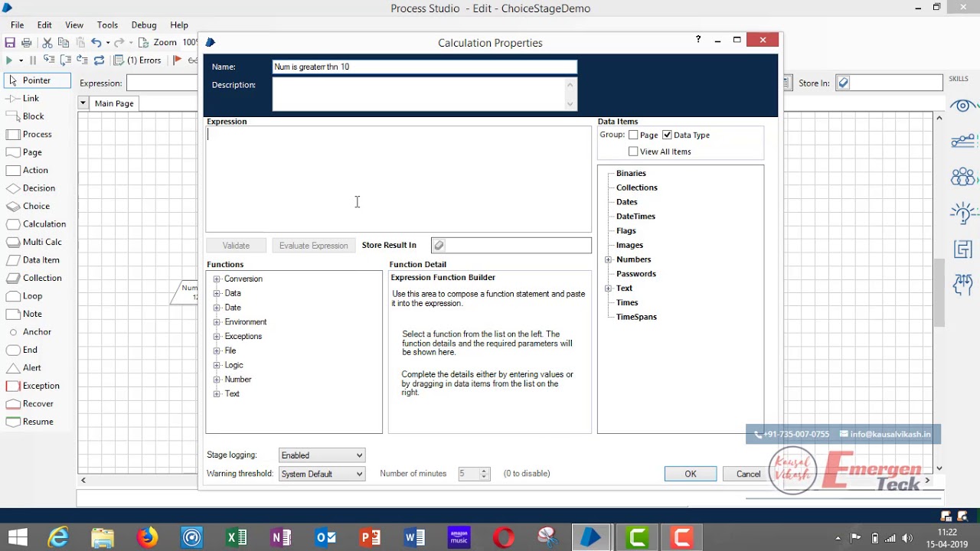Click the Step Over debug icon

tap(66, 60)
